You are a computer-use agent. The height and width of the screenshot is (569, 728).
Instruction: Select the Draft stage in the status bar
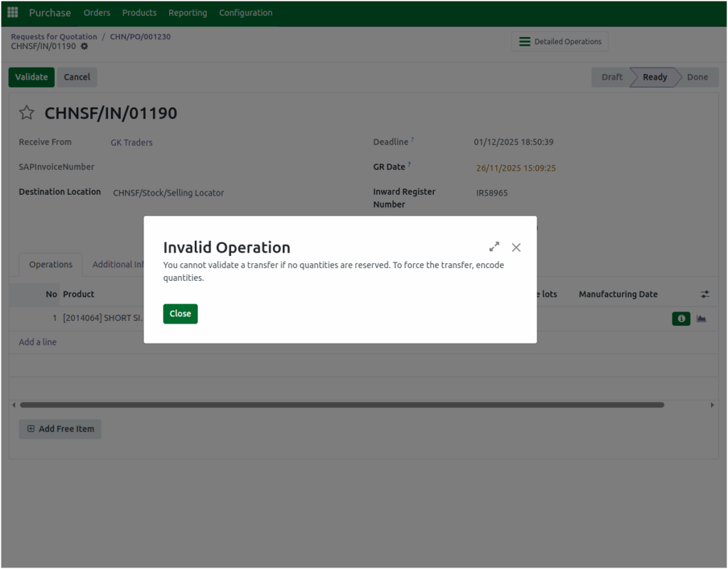(x=611, y=77)
